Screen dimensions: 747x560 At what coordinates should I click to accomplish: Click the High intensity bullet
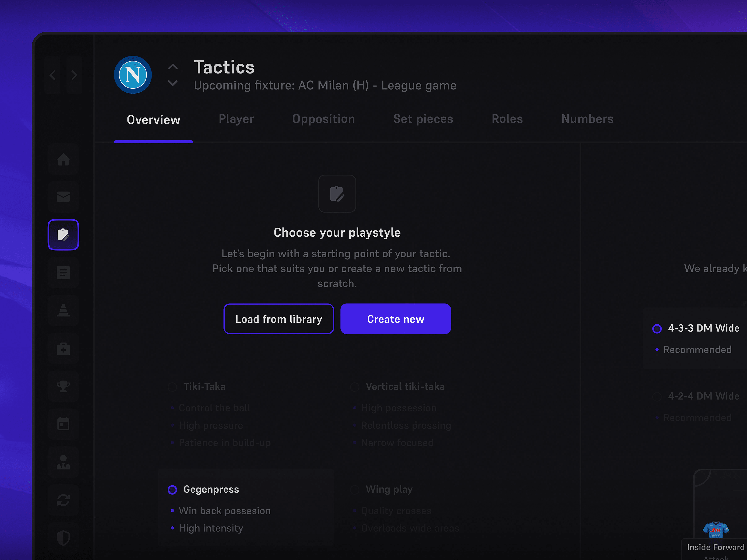click(211, 528)
